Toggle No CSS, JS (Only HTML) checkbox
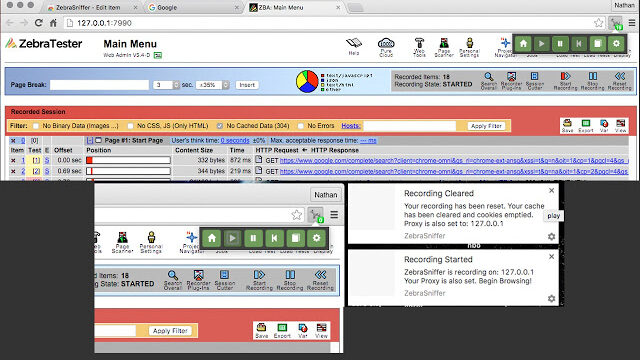This screenshot has width=640, height=360. [130, 126]
